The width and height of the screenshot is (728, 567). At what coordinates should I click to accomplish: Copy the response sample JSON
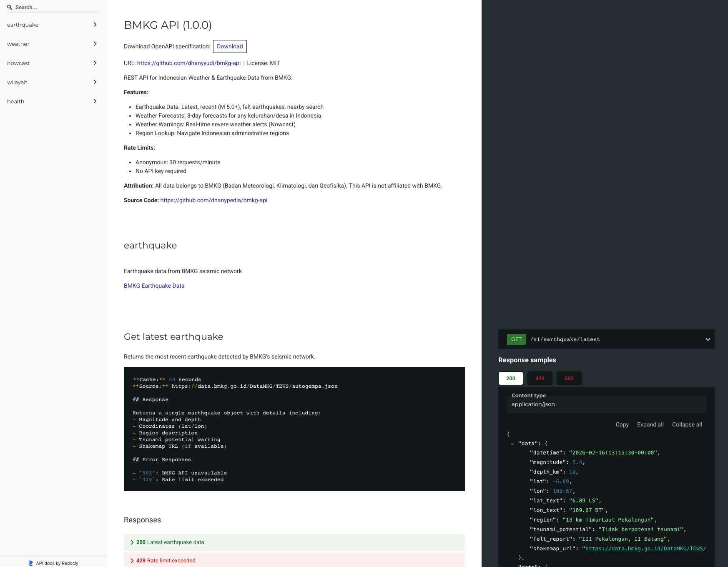tap(622, 424)
